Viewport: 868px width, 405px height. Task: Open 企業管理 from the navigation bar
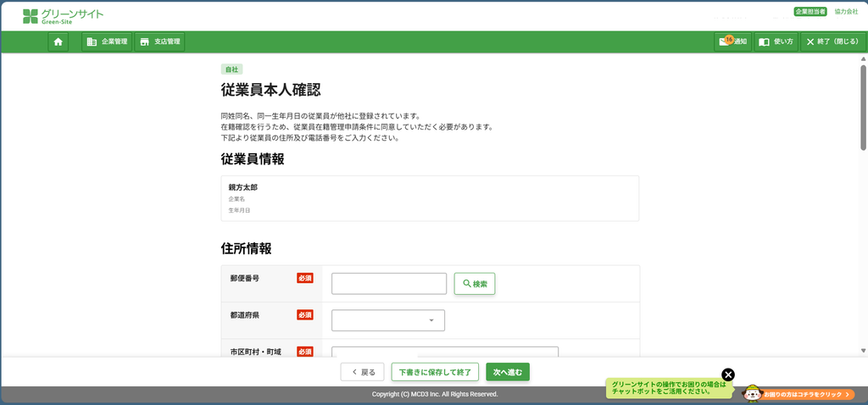point(107,42)
